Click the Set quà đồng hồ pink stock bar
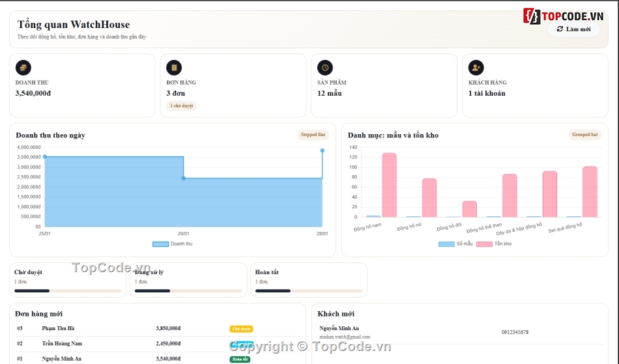619x364 pixels. tap(590, 191)
